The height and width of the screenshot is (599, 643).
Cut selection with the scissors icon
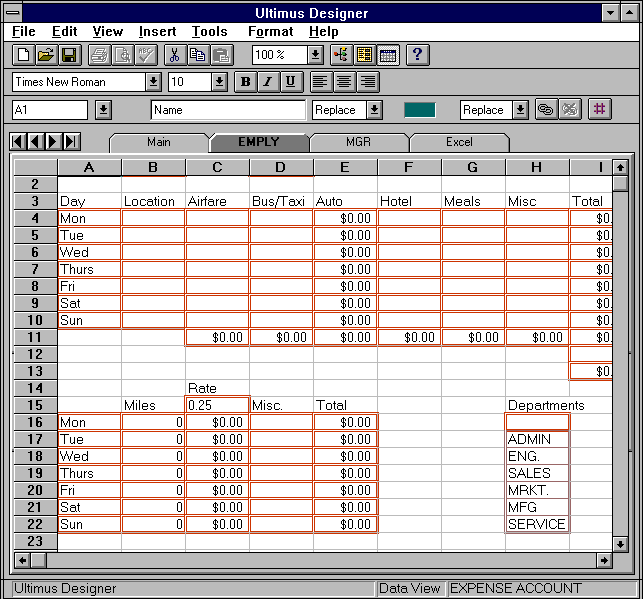pyautogui.click(x=174, y=55)
